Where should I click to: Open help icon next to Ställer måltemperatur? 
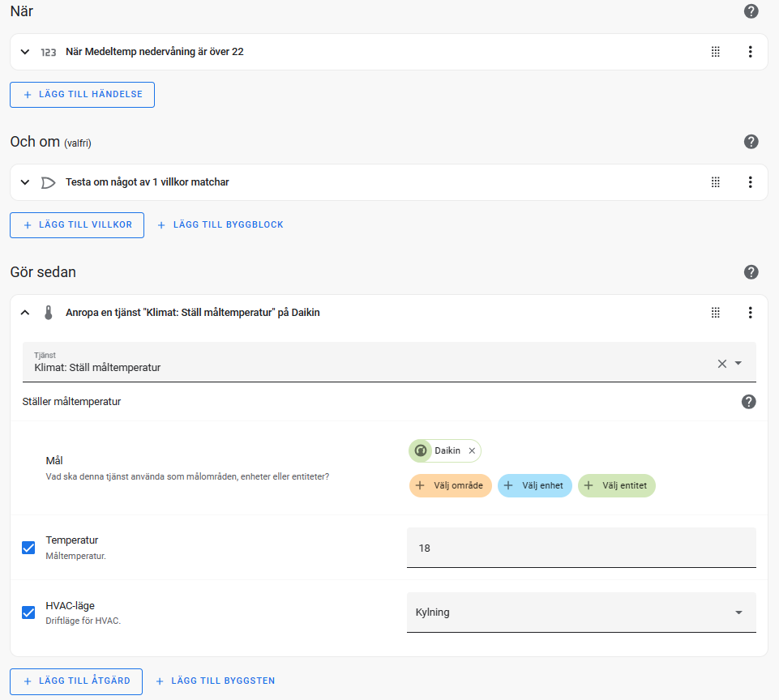coord(748,402)
